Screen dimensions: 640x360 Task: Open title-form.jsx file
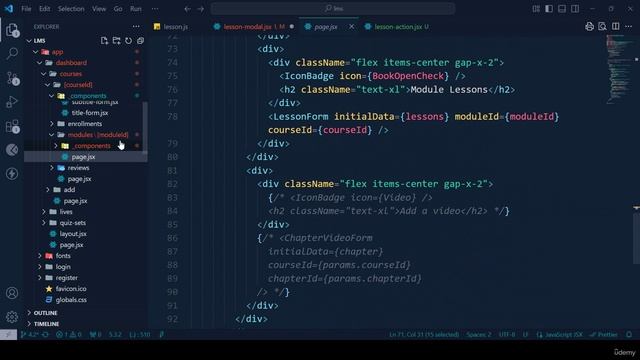click(x=90, y=113)
